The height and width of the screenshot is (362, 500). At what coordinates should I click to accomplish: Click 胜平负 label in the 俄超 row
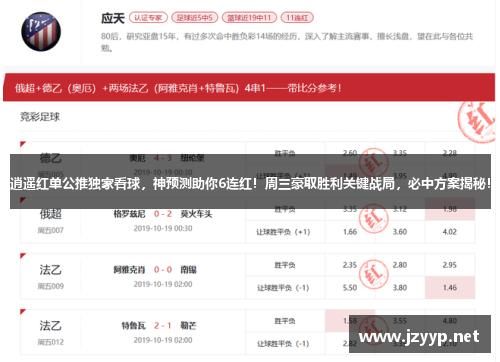pos(285,209)
